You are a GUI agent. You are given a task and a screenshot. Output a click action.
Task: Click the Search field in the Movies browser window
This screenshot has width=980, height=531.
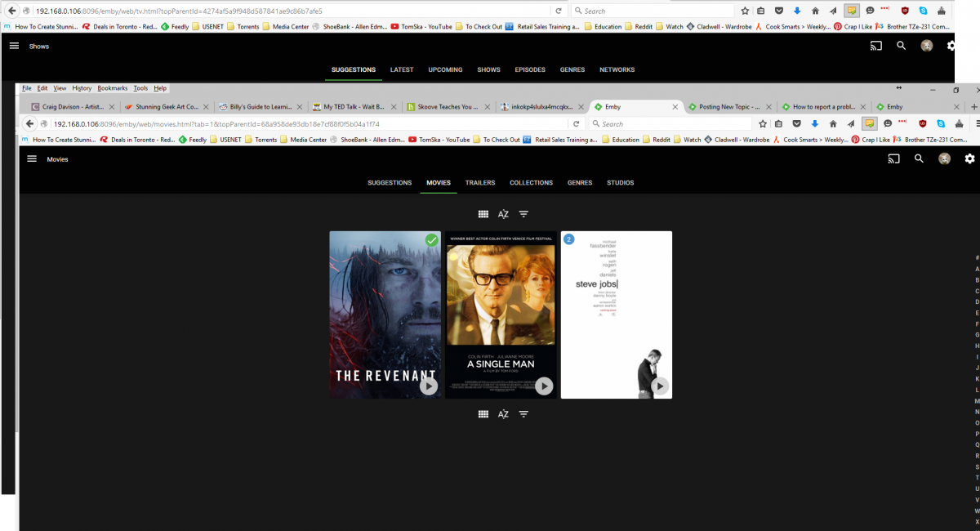click(x=670, y=123)
